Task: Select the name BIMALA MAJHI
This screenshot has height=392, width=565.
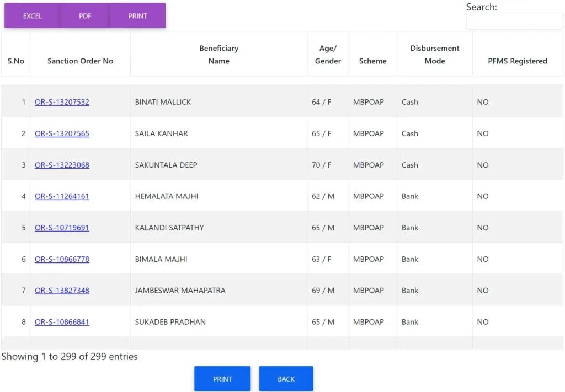Action: click(x=161, y=259)
